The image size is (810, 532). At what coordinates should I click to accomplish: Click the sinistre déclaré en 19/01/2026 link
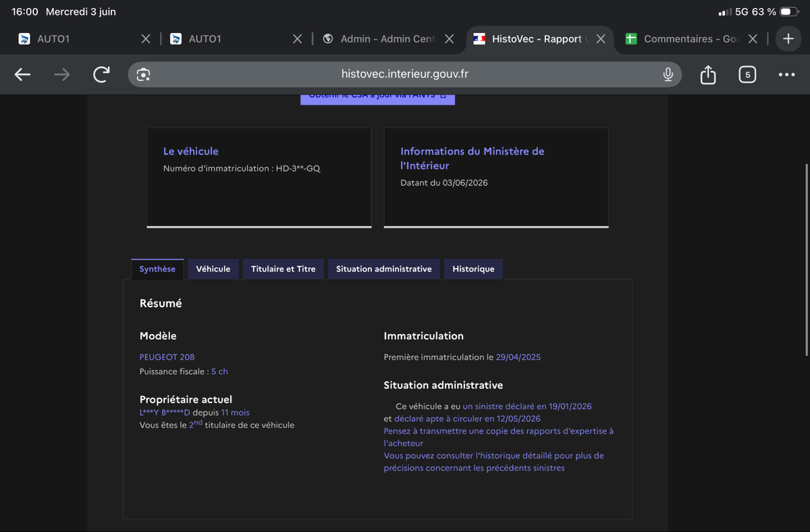click(527, 406)
